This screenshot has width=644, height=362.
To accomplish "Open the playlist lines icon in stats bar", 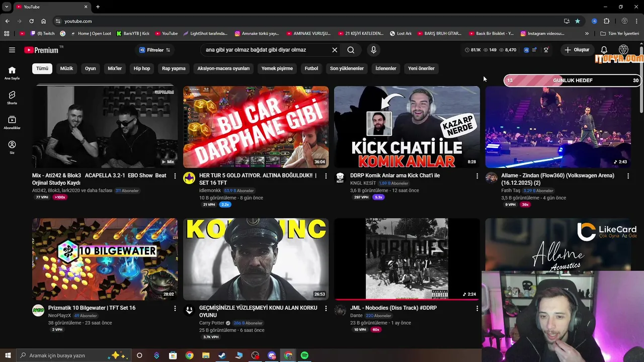I will coord(534,50).
